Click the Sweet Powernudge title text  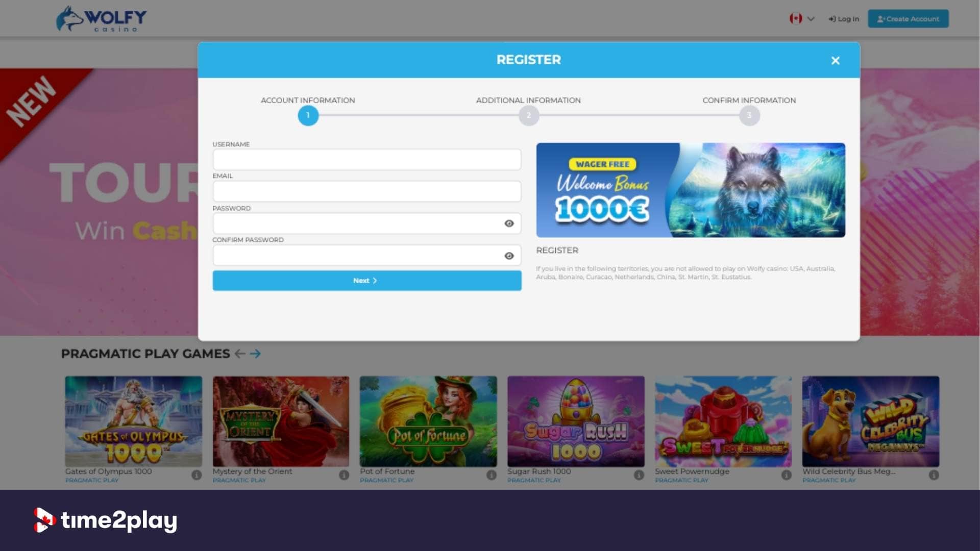click(x=692, y=471)
